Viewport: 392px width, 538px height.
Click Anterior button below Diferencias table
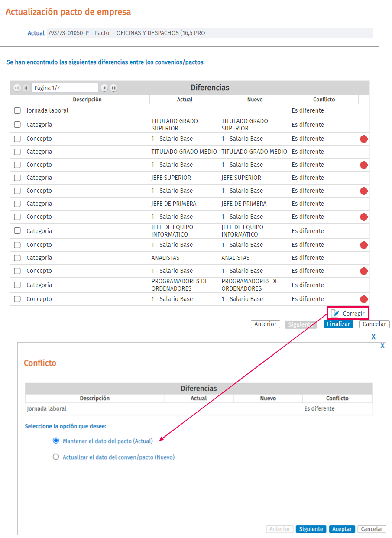click(266, 324)
